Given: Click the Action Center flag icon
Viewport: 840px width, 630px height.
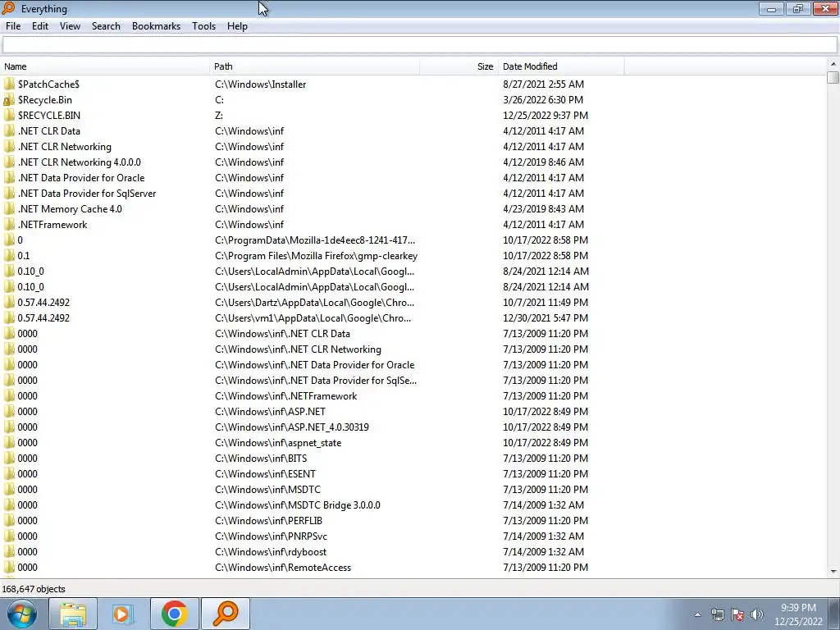Looking at the screenshot, I should point(737,614).
